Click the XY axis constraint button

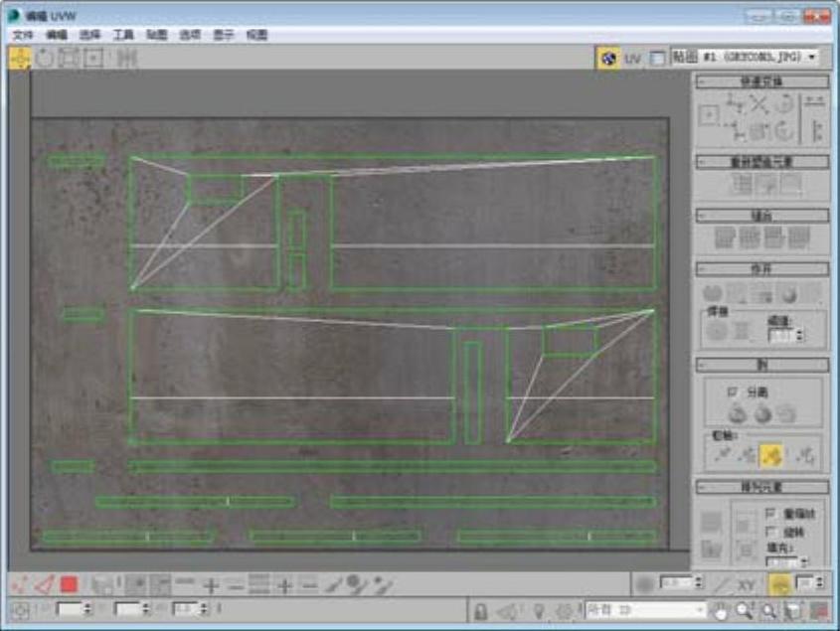tap(746, 585)
